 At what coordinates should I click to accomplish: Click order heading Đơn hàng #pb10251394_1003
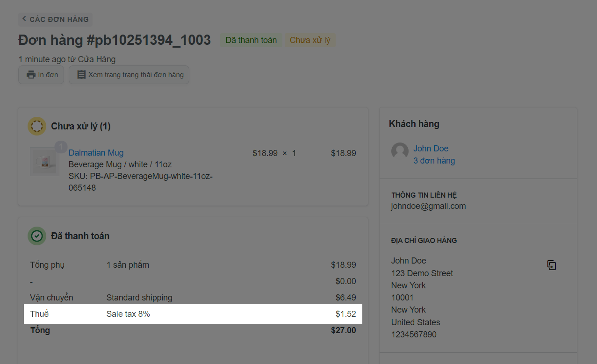pyautogui.click(x=115, y=40)
